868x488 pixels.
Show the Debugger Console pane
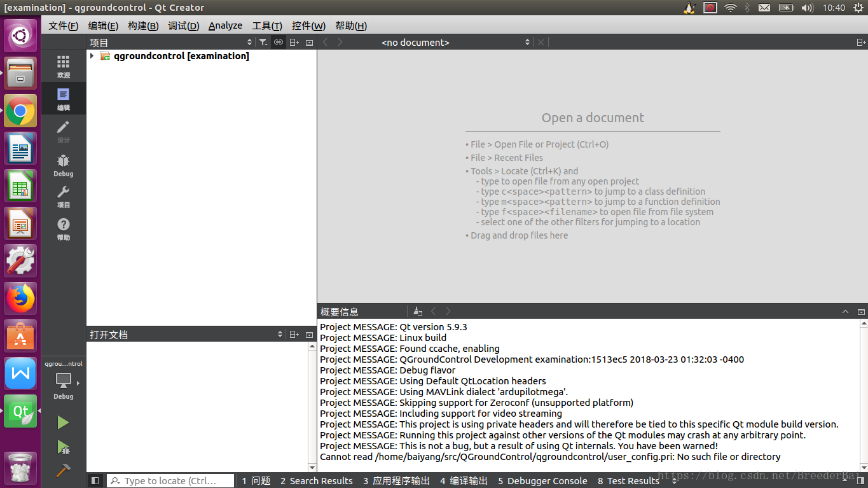pyautogui.click(x=542, y=481)
